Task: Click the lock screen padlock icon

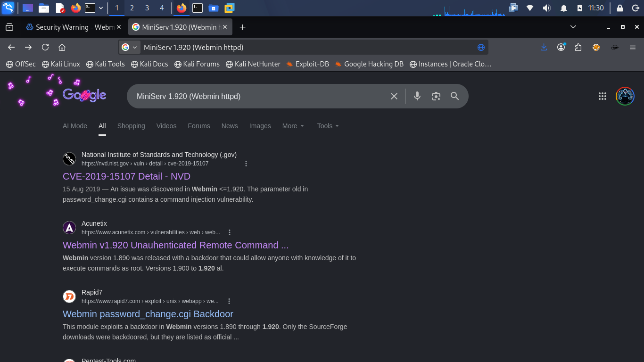Action: (620, 8)
